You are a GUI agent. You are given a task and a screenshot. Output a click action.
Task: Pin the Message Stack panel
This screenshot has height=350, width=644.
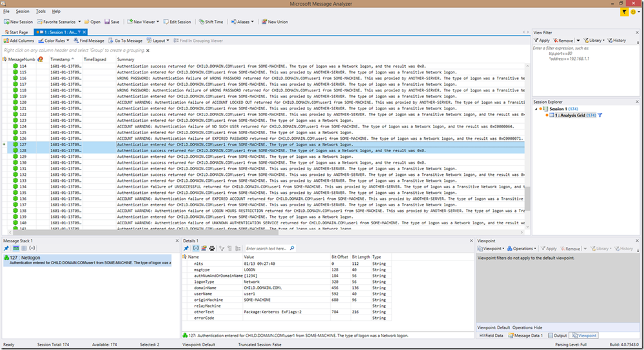click(6, 248)
